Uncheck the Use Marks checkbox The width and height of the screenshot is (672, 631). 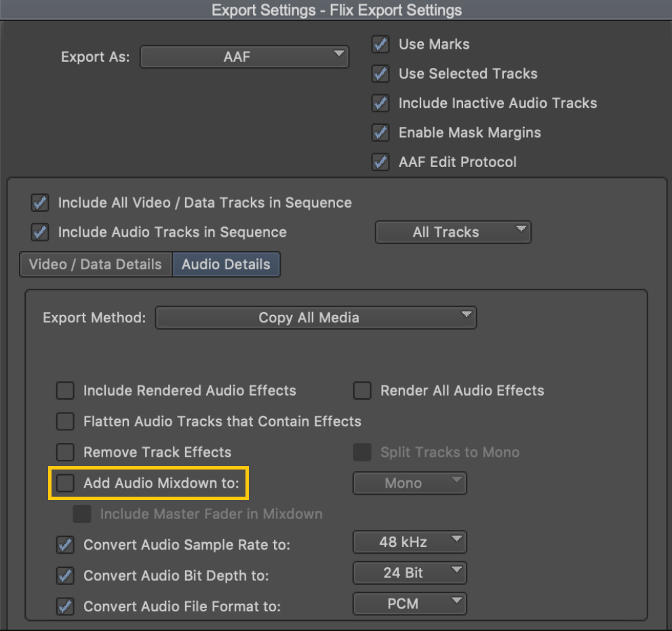pos(380,44)
